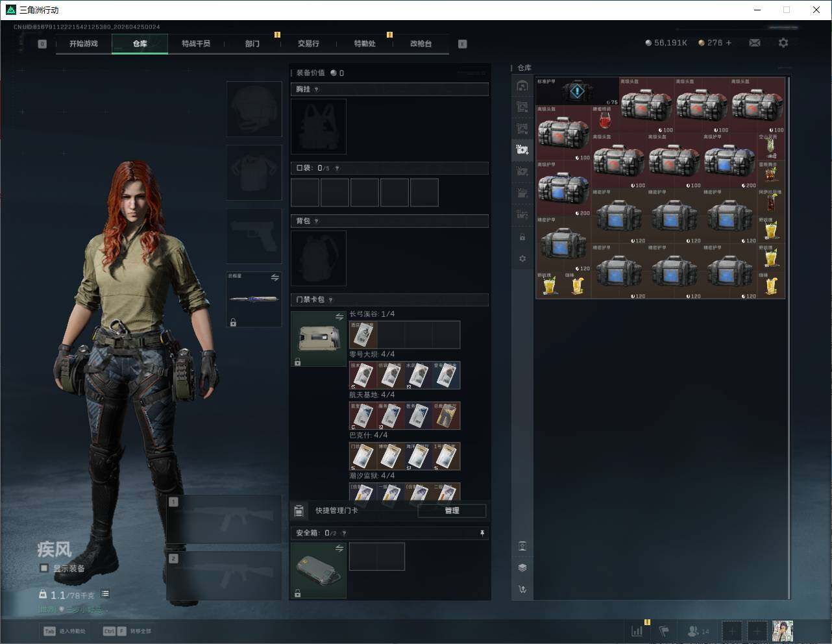Click the 管理 keycard manage button

tap(452, 511)
